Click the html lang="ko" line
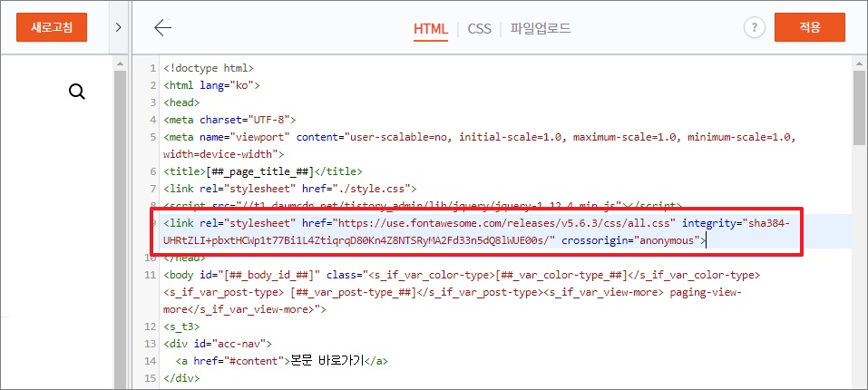868x390 pixels. tap(211, 86)
